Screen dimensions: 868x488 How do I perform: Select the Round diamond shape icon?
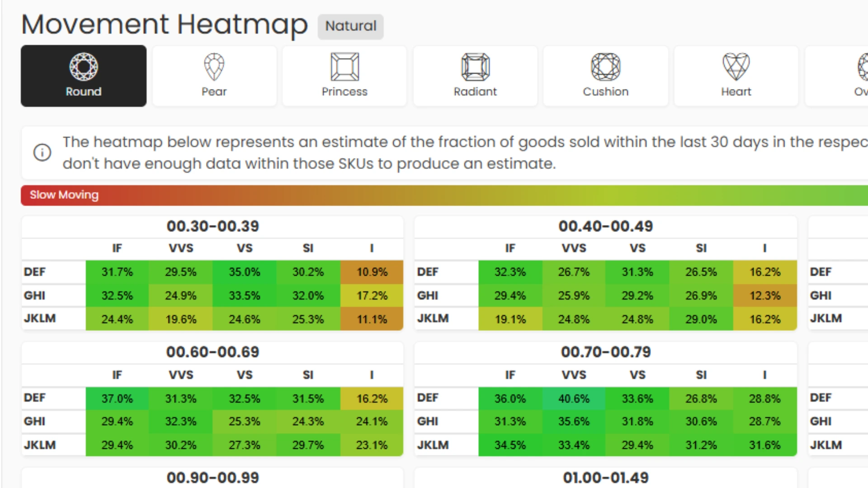84,67
